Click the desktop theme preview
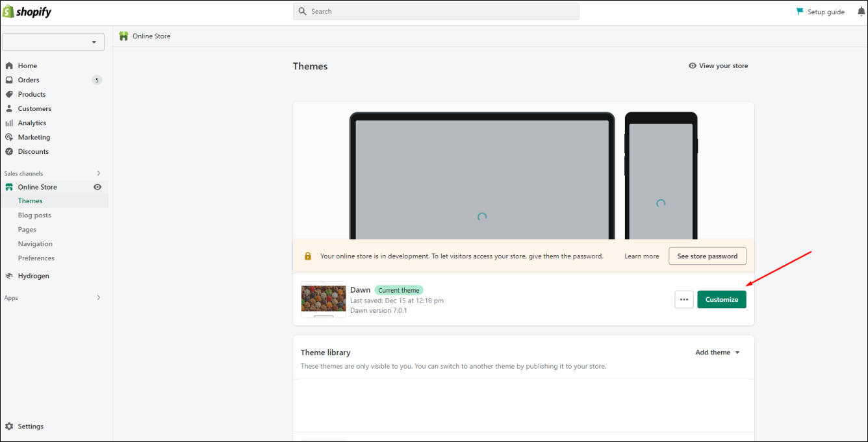868x442 pixels. pyautogui.click(x=482, y=177)
